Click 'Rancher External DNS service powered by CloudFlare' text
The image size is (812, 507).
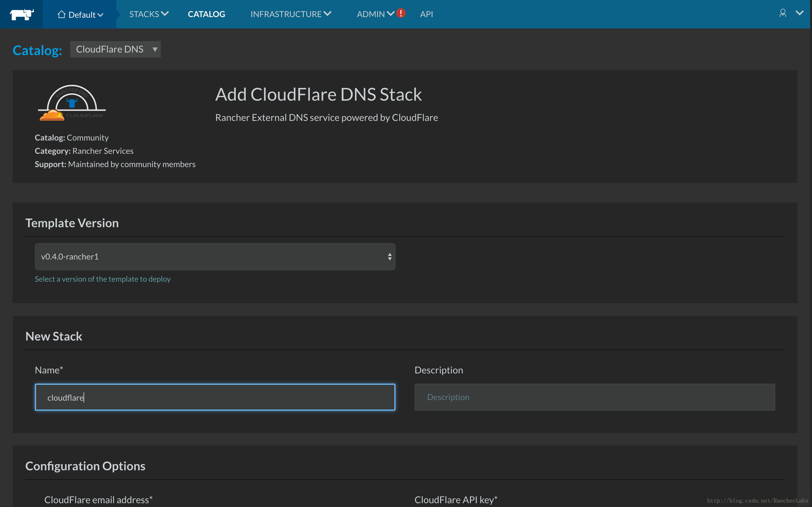(326, 117)
